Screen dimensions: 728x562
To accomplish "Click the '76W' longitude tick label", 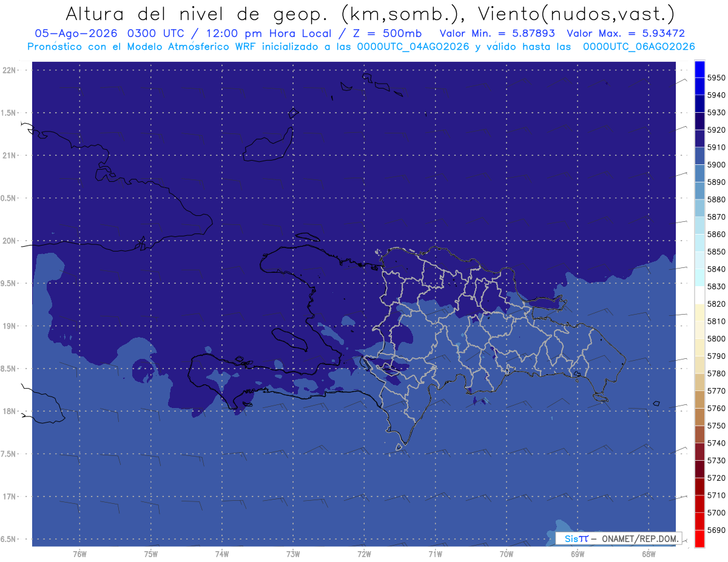I will [79, 554].
